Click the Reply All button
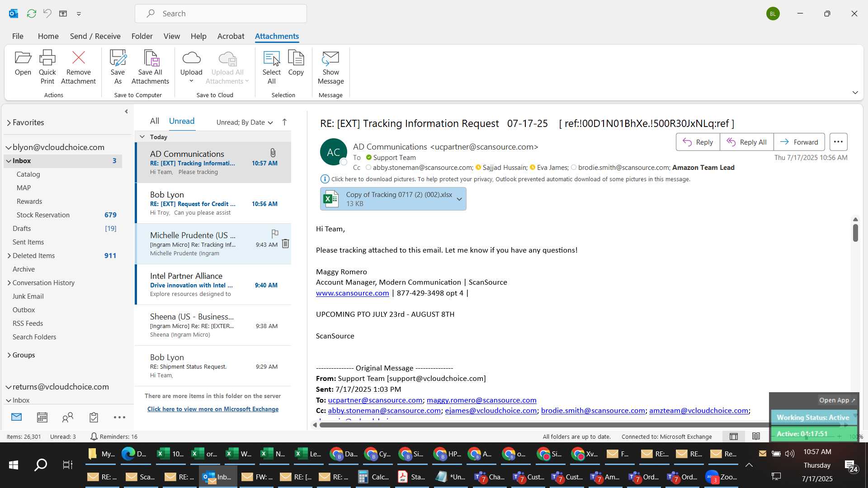This screenshot has height=488, width=868. 746,142
